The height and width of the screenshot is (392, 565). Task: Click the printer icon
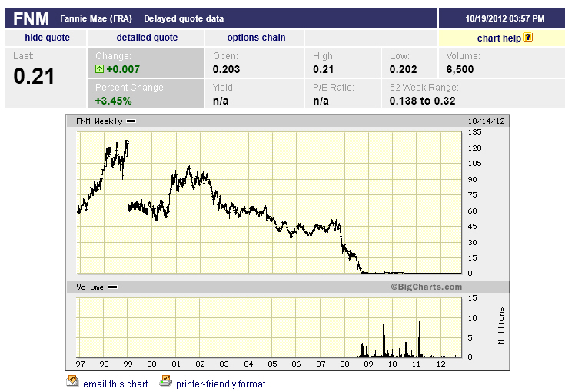coord(166,380)
